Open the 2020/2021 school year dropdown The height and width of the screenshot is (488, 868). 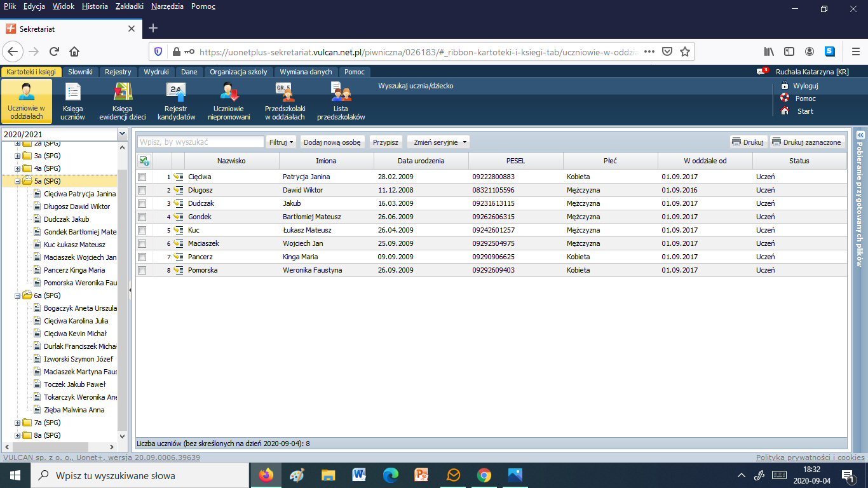(x=122, y=135)
